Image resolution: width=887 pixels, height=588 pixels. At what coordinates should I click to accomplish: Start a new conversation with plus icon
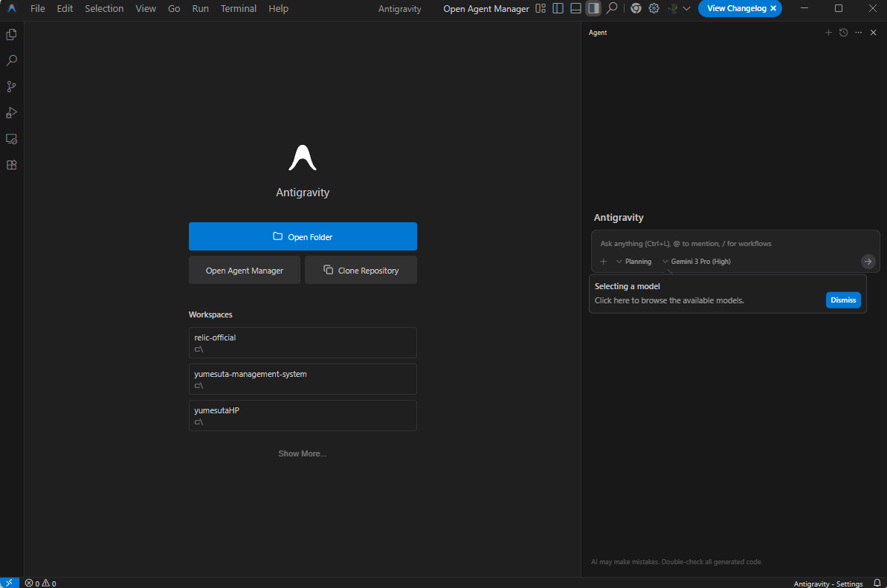[828, 33]
